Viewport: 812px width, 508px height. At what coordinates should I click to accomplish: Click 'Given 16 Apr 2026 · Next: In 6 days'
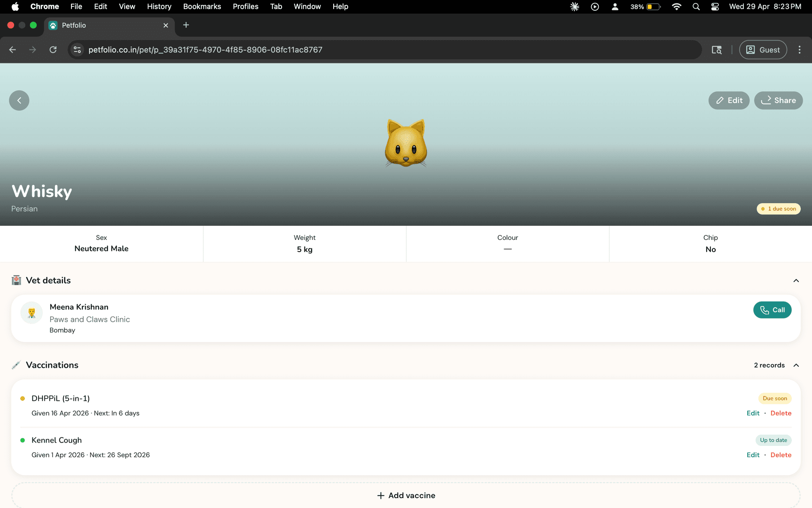(x=86, y=413)
